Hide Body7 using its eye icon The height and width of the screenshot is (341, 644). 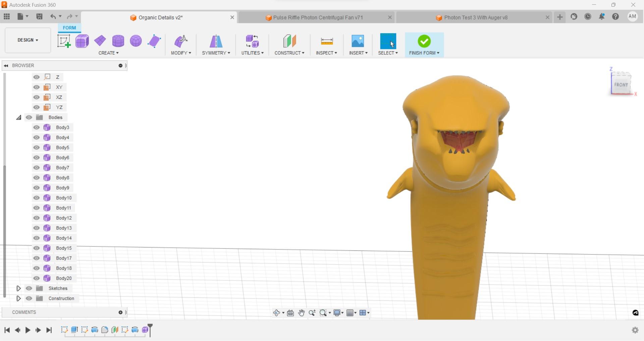click(x=37, y=168)
